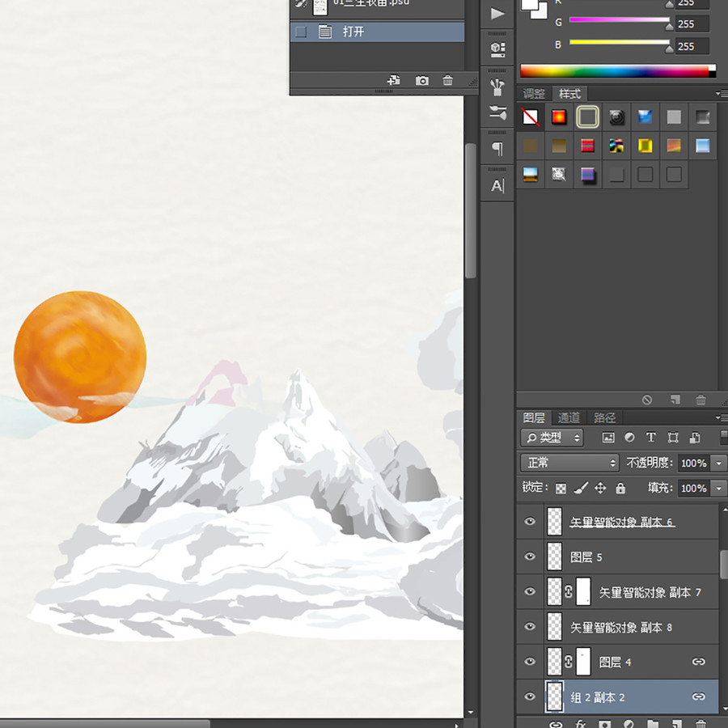728x728 pixels.
Task: Select the 图层 5 layer name
Action: click(586, 557)
